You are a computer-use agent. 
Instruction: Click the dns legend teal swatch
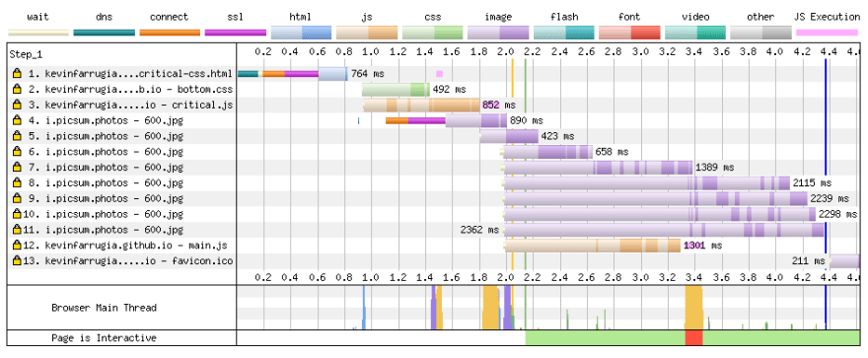coord(105,33)
